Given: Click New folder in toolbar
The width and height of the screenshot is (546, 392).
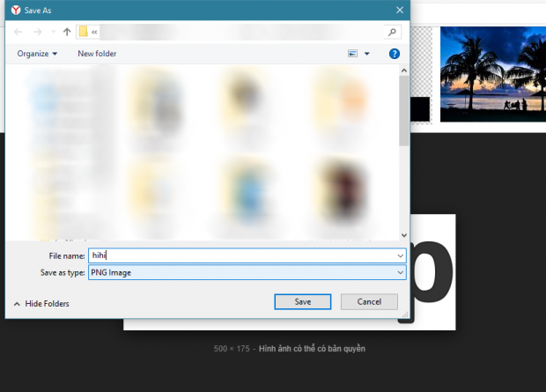Looking at the screenshot, I should [97, 54].
